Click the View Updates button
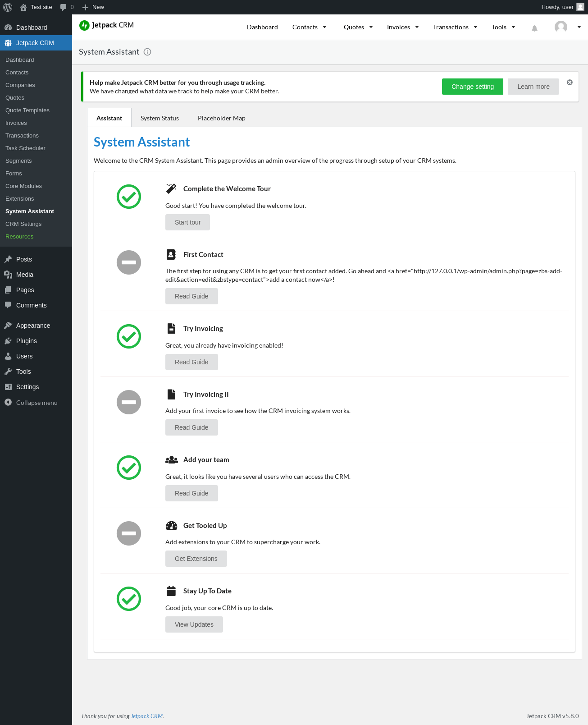The height and width of the screenshot is (725, 588). [194, 624]
